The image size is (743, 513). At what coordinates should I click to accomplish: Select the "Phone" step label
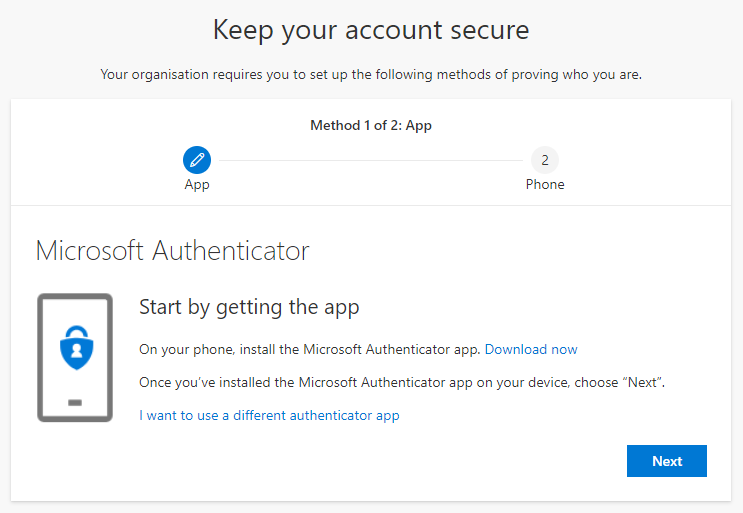545,185
